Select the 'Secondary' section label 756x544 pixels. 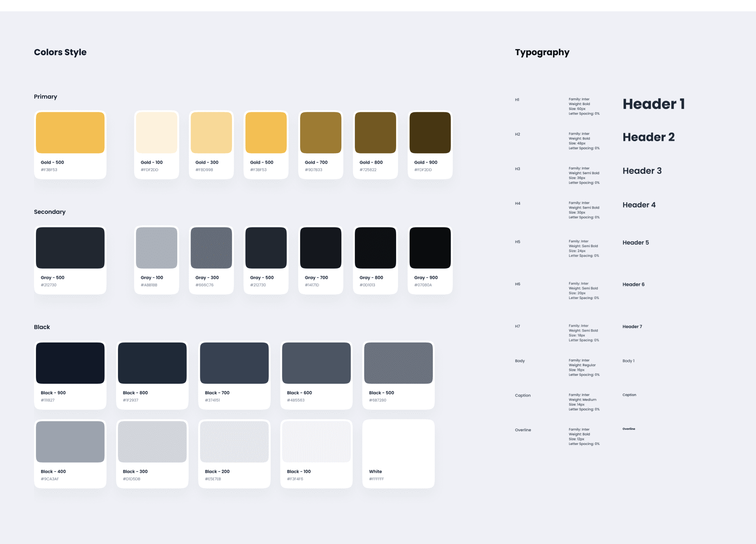point(50,212)
